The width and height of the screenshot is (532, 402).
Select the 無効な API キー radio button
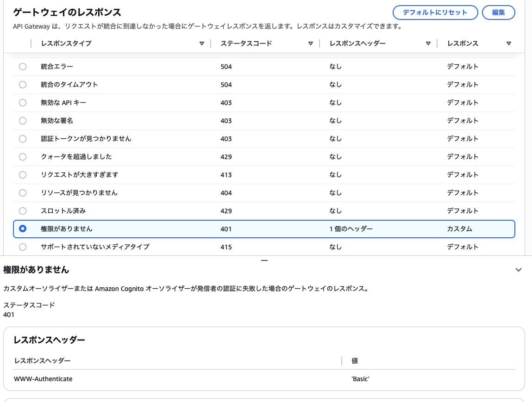coord(23,103)
